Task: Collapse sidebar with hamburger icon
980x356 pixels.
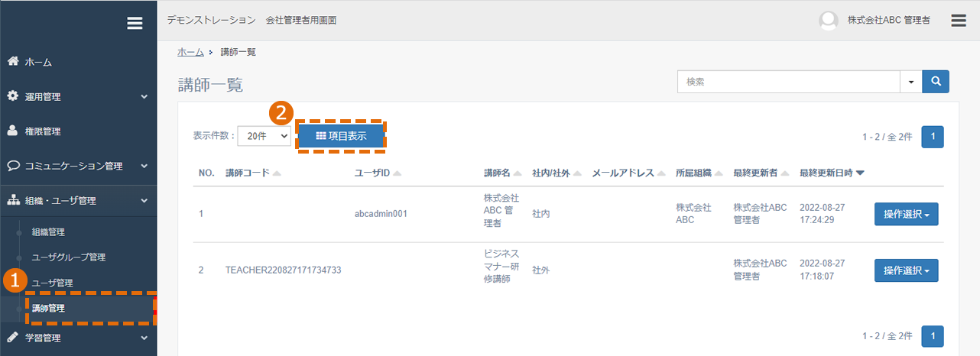Action: 135,24
